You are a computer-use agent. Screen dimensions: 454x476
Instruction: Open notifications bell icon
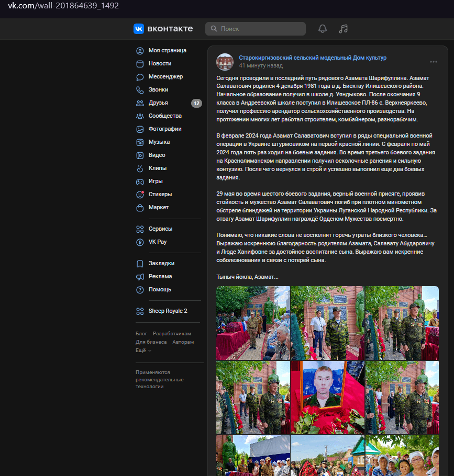[x=323, y=29]
